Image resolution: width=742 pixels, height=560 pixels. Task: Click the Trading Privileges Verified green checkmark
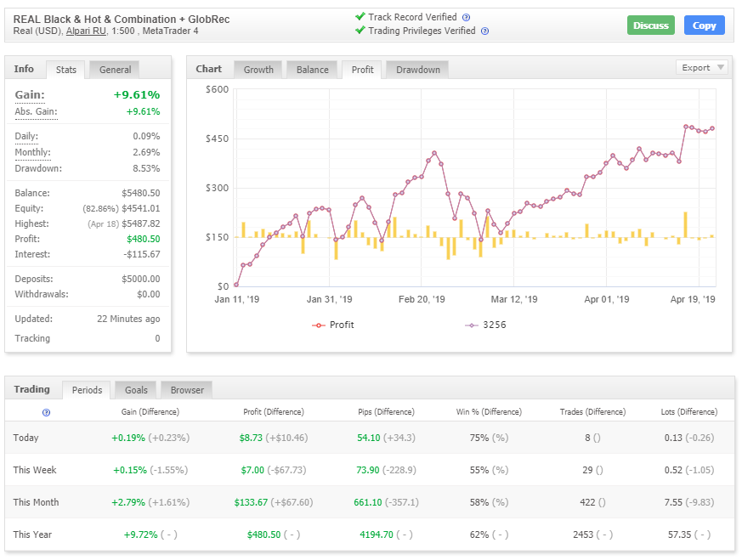point(360,31)
